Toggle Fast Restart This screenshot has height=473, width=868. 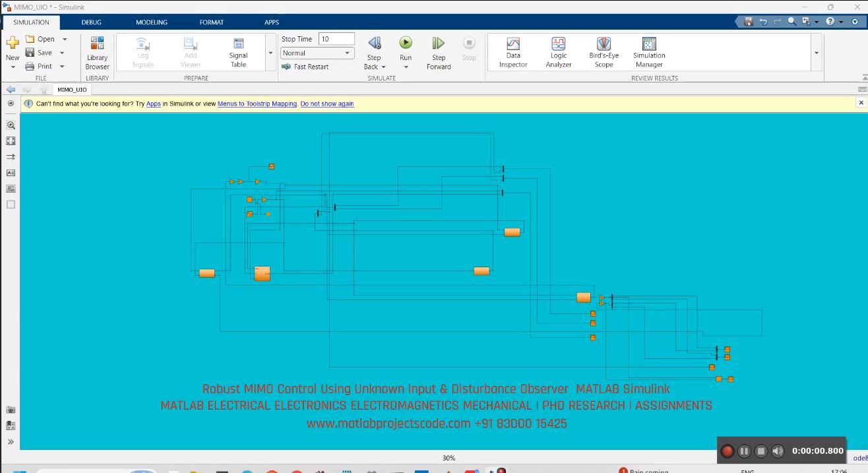click(x=305, y=67)
